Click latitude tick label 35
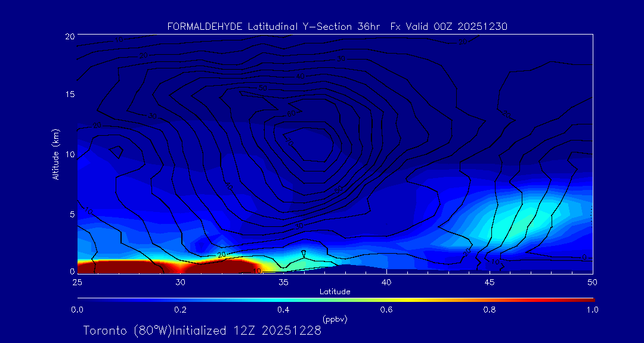The width and height of the screenshot is (644, 343). (x=283, y=282)
